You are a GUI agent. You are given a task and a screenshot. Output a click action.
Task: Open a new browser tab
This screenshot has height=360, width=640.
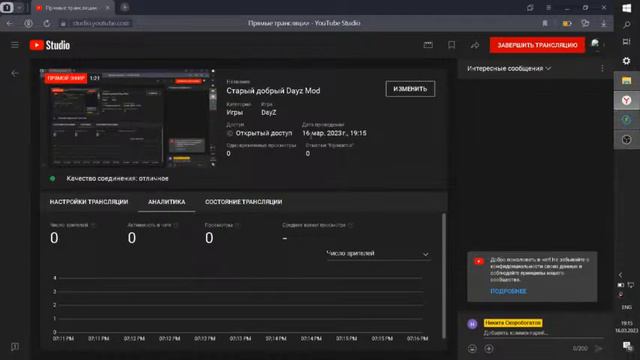point(125,7)
